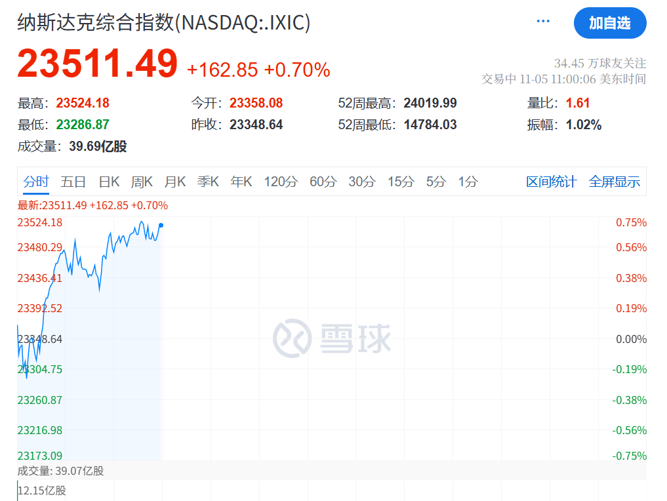This screenshot has width=667, height=501.
Task: Click the three-dot more options icon
Action: (543, 20)
